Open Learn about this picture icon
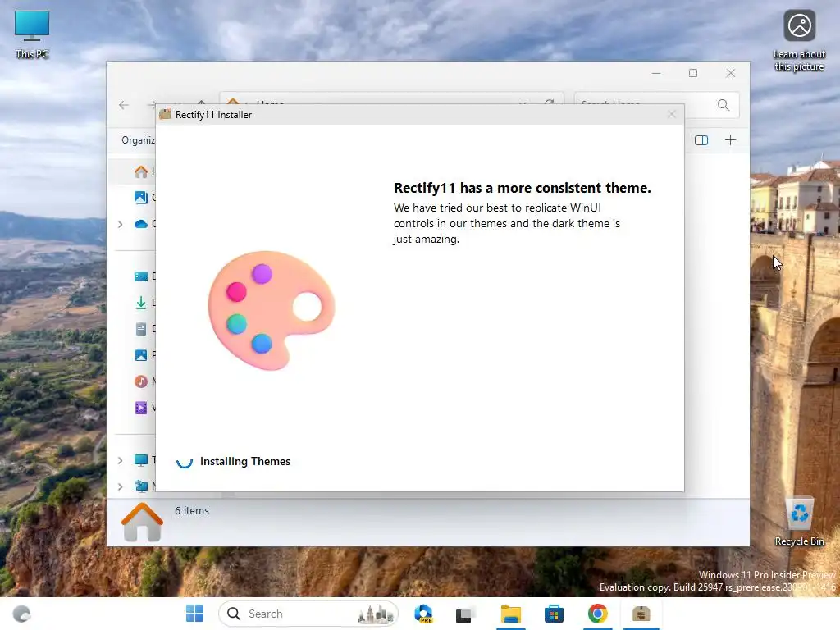Screen dimensions: 840x630 point(799,40)
